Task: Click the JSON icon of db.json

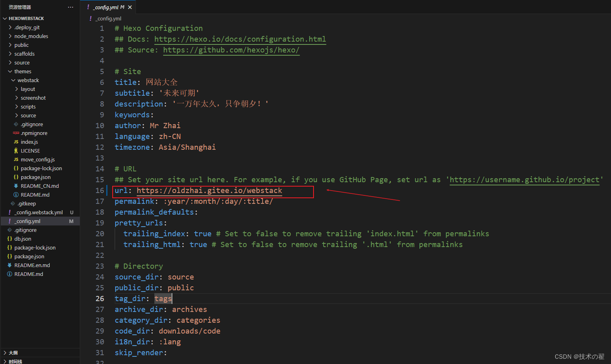Action: tap(10, 239)
